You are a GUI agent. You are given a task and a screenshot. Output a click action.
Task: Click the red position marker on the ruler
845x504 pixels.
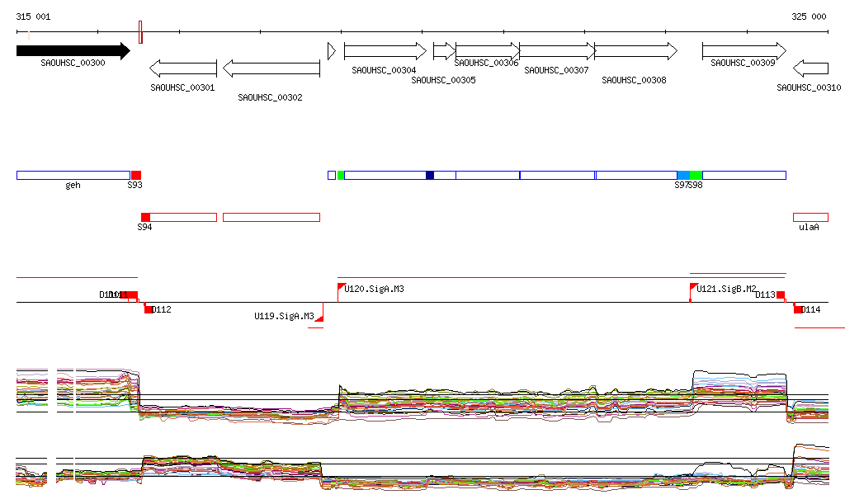pos(140,32)
